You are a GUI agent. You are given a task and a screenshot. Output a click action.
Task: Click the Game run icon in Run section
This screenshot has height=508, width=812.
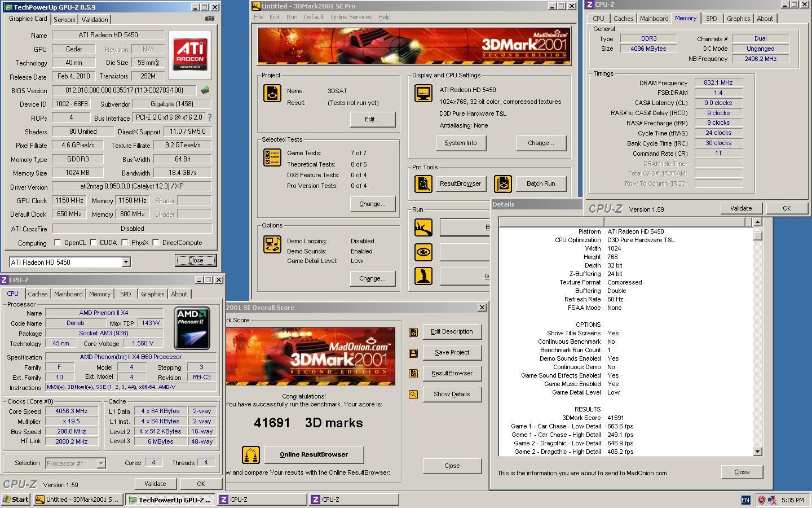tap(423, 276)
